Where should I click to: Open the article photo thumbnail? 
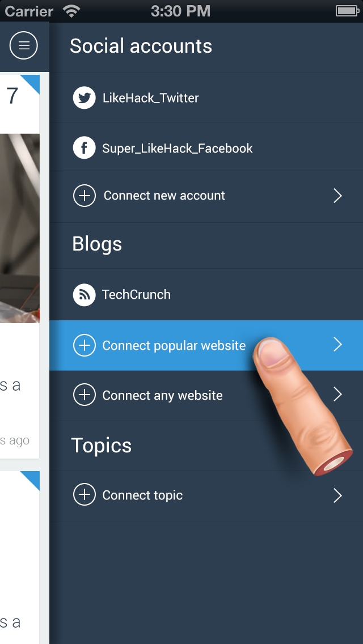click(20, 228)
